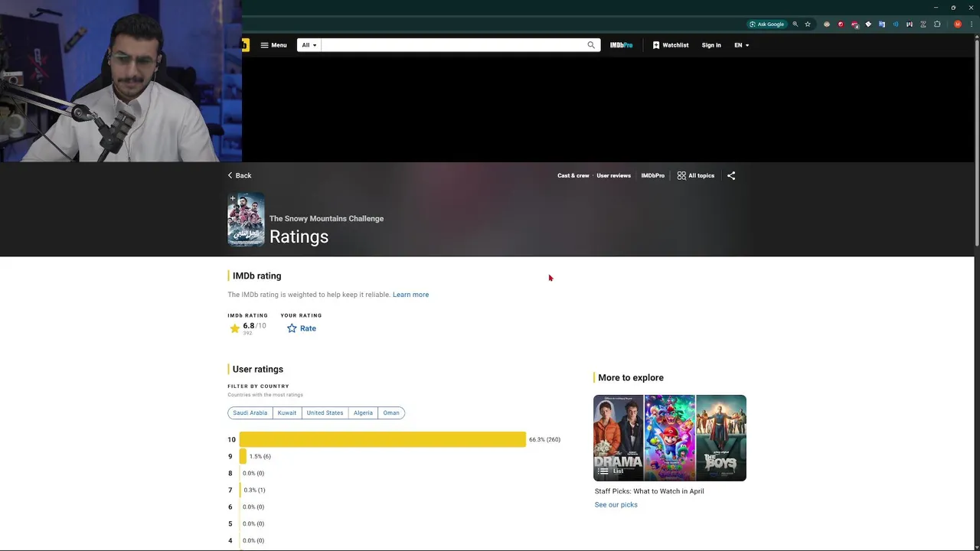Viewport: 980px width, 551px height.
Task: Open the Staff Picks list thumbnail
Action: (x=670, y=438)
